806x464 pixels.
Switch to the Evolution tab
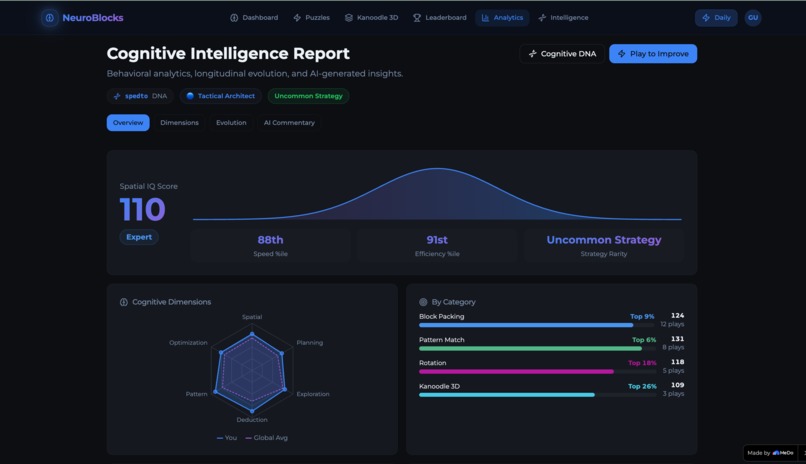pyautogui.click(x=231, y=123)
